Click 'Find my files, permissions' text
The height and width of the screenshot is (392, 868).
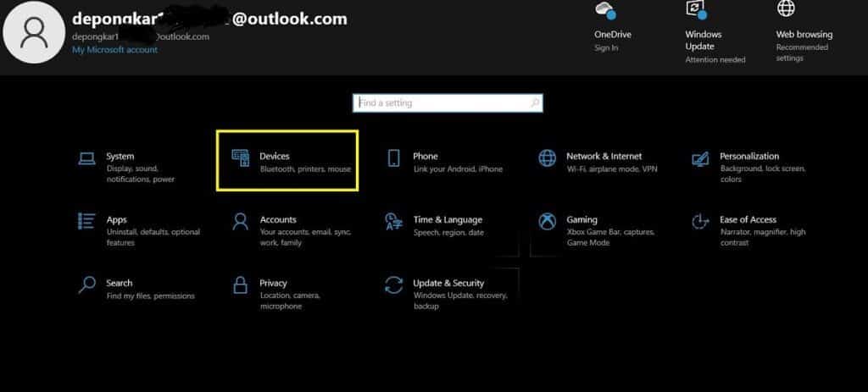pos(151,296)
